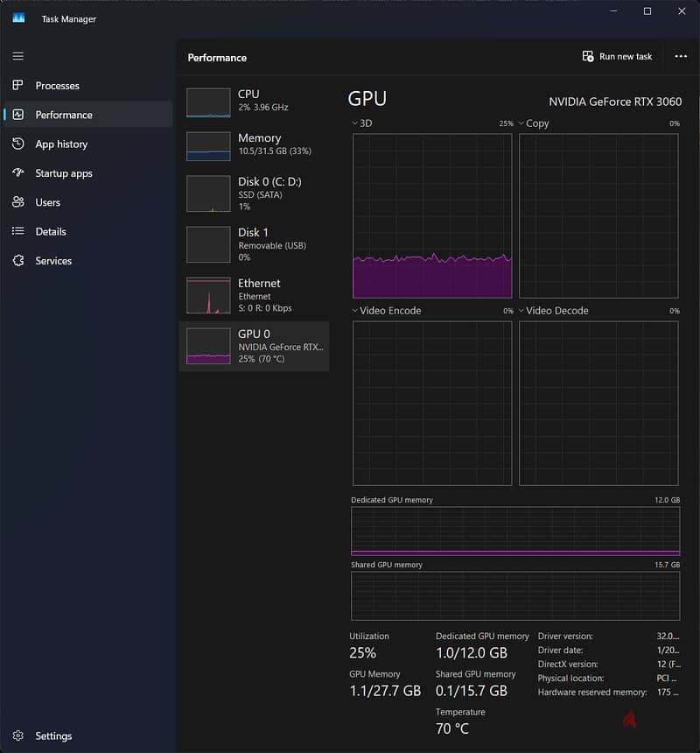Open the Video Encode engine dropdown

click(354, 311)
